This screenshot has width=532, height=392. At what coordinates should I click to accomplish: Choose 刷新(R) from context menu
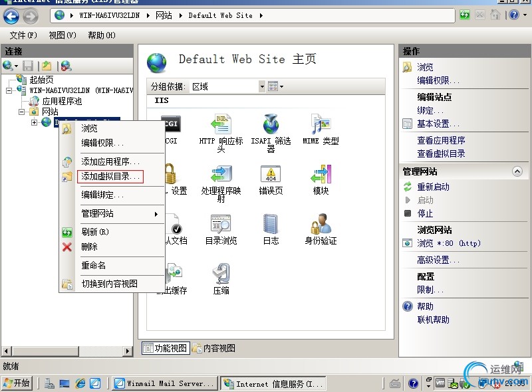click(x=95, y=232)
